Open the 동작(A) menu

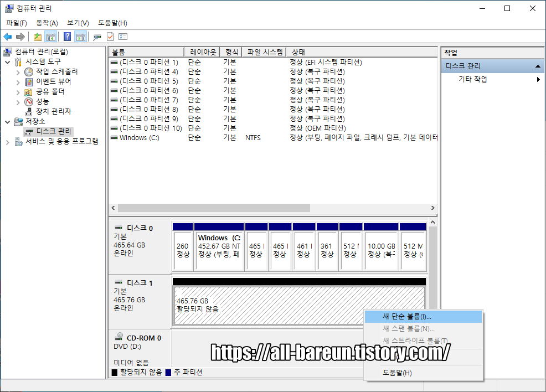pyautogui.click(x=47, y=23)
